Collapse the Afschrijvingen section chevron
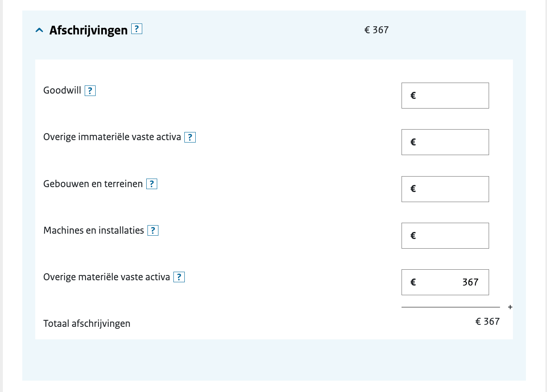This screenshot has width=547, height=392. (x=39, y=30)
